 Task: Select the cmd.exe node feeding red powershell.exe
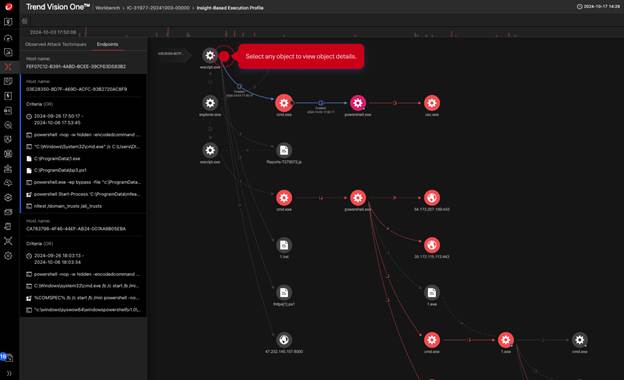coord(284,198)
